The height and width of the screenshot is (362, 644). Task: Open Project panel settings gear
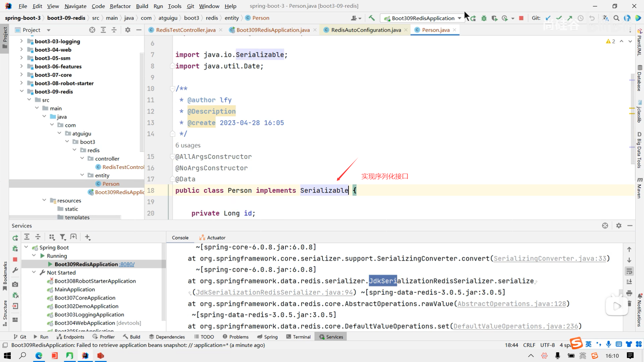[127, 30]
